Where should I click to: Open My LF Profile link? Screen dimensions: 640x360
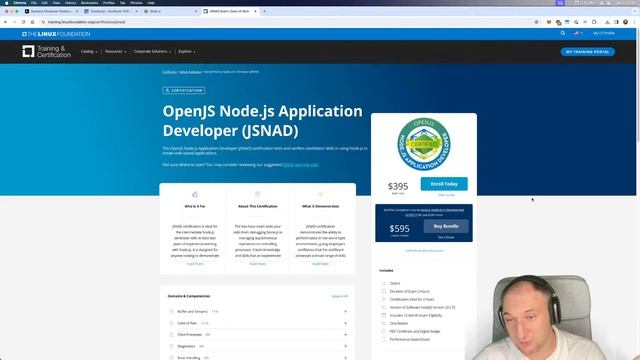[x=604, y=33]
